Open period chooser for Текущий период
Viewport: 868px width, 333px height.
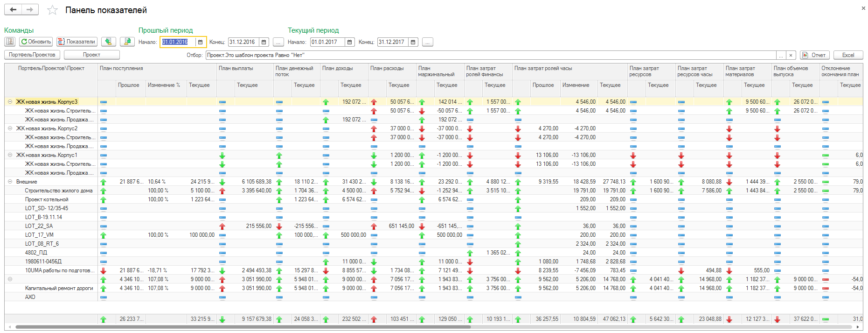tap(428, 42)
